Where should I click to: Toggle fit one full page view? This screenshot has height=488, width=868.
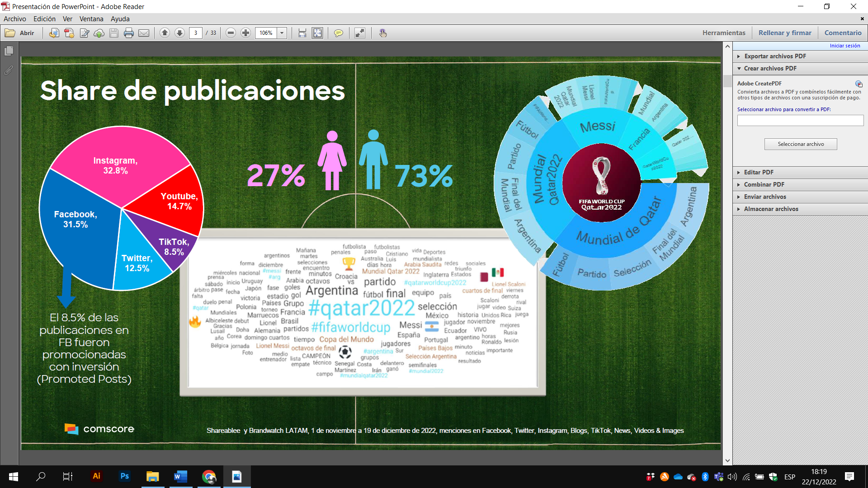pyautogui.click(x=318, y=33)
